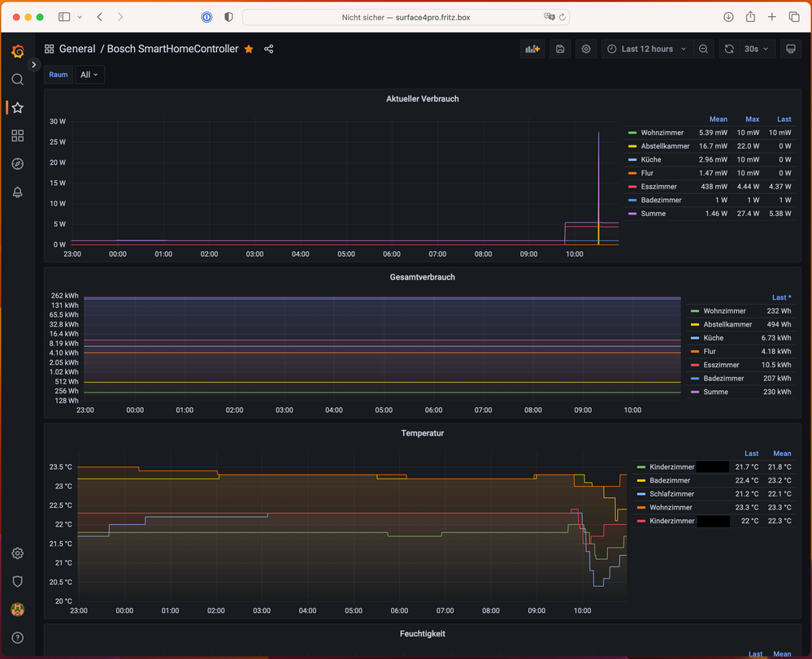
Task: Click the zoom out time range icon
Action: 704,50
